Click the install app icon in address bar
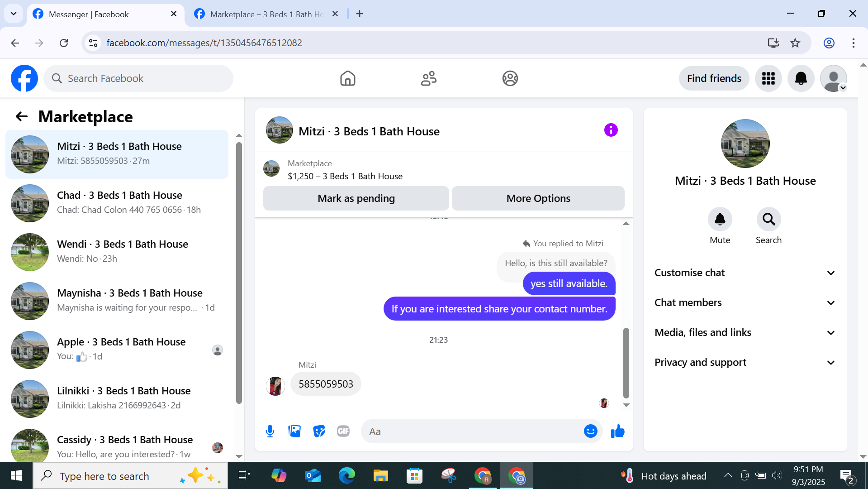 pyautogui.click(x=773, y=43)
